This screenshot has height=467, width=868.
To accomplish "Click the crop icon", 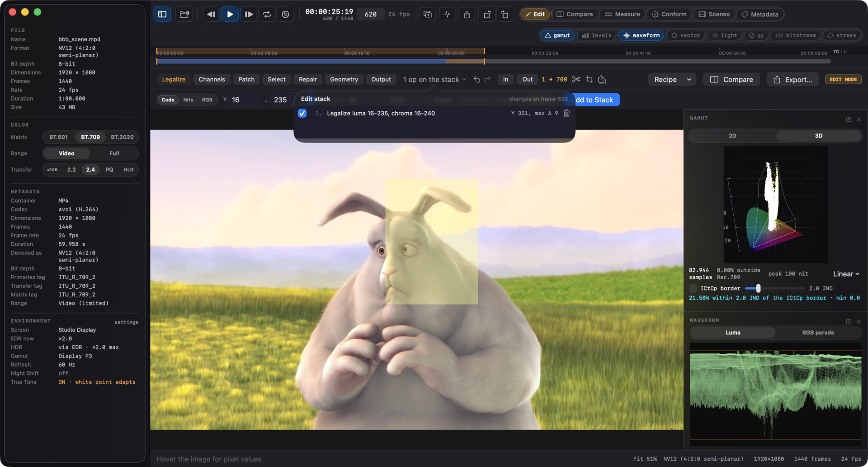I will click(590, 79).
